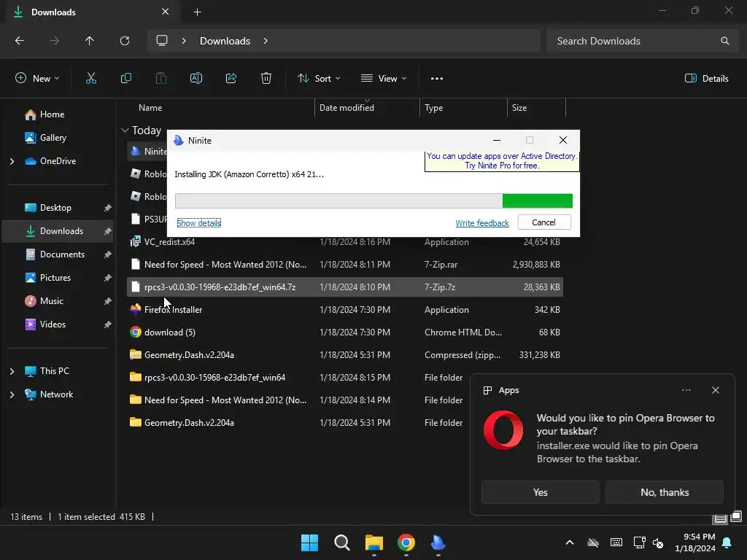This screenshot has width=747, height=560.
Task: Click the Size column header
Action: (536, 108)
